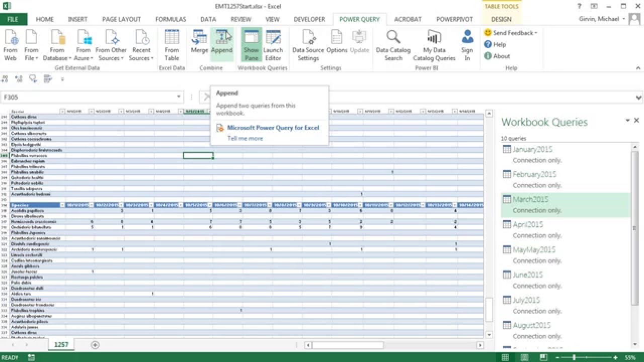Click the worksheet vertical scrollbar thumb
The height and width of the screenshot is (362, 644).
point(489,310)
